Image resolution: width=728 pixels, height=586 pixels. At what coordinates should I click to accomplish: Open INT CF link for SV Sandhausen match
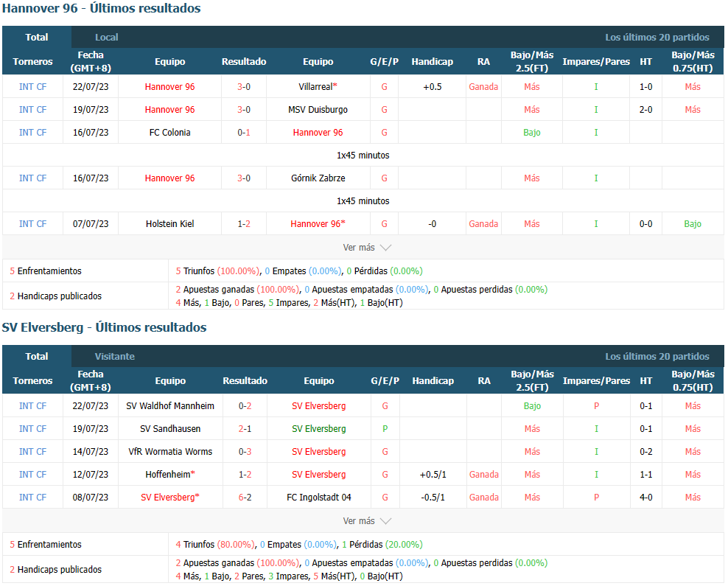coord(32,428)
